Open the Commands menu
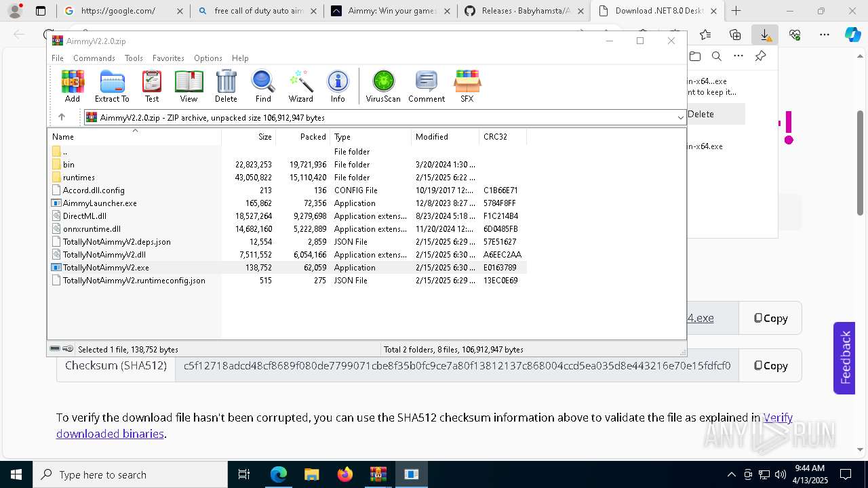868x488 pixels. (94, 58)
